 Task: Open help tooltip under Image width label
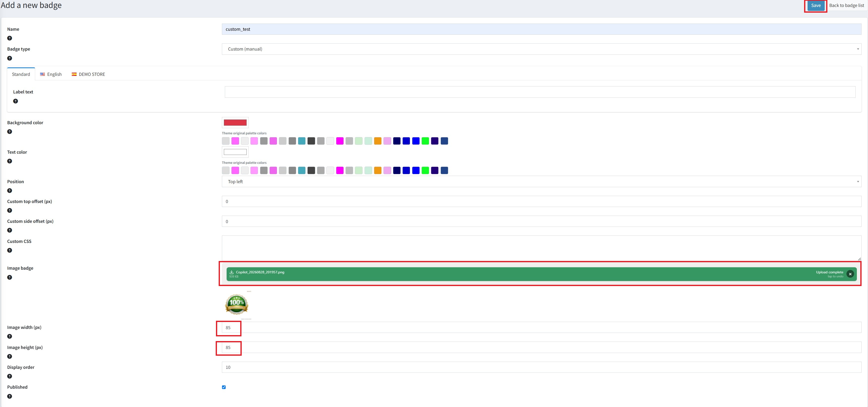pyautogui.click(x=9, y=336)
